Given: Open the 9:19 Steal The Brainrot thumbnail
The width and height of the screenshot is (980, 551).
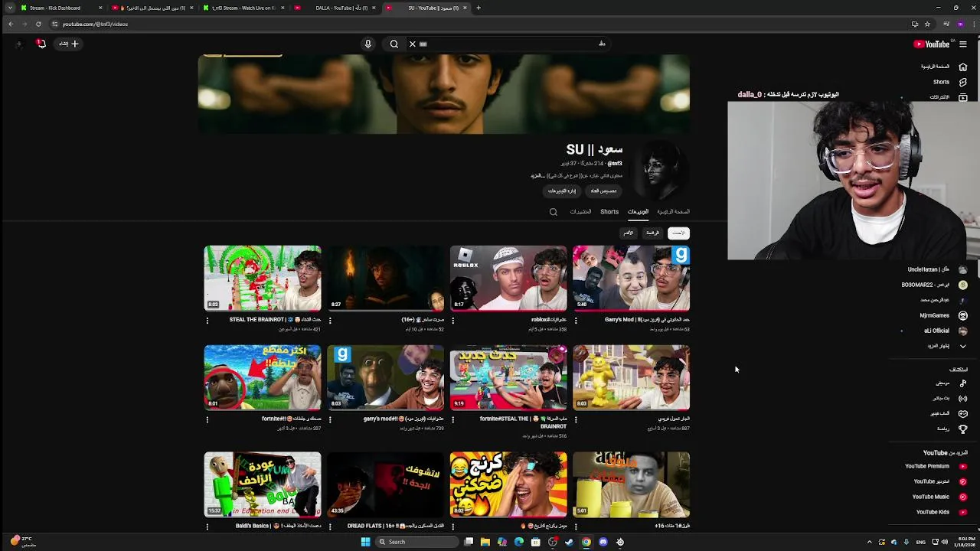Looking at the screenshot, I should [508, 377].
